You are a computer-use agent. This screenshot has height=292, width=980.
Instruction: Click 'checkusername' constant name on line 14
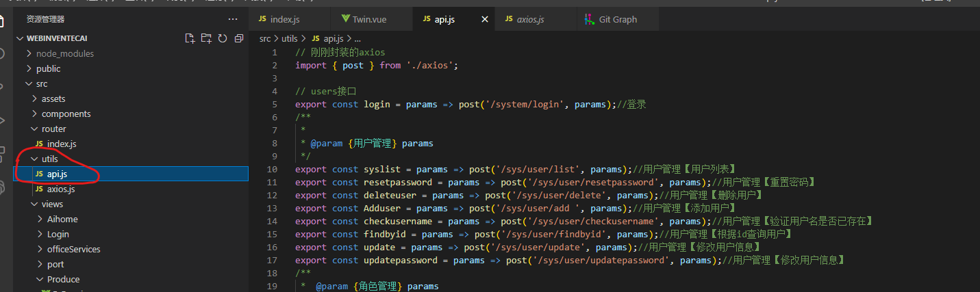[398, 222]
